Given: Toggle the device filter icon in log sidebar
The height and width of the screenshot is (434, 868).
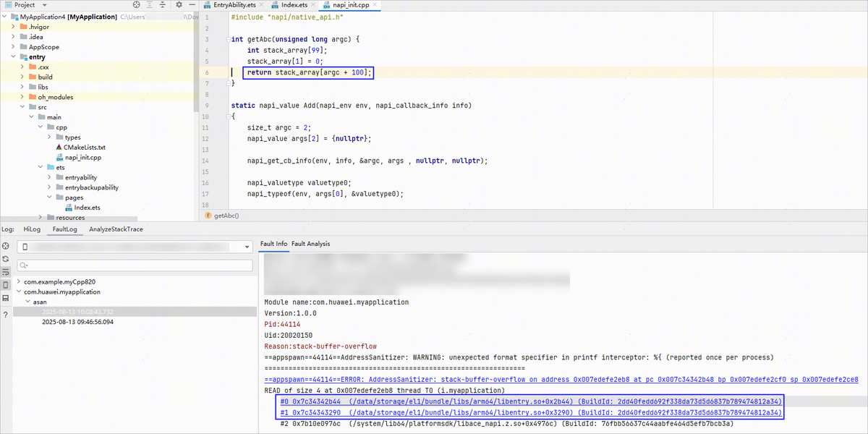Looking at the screenshot, I should click(x=6, y=285).
